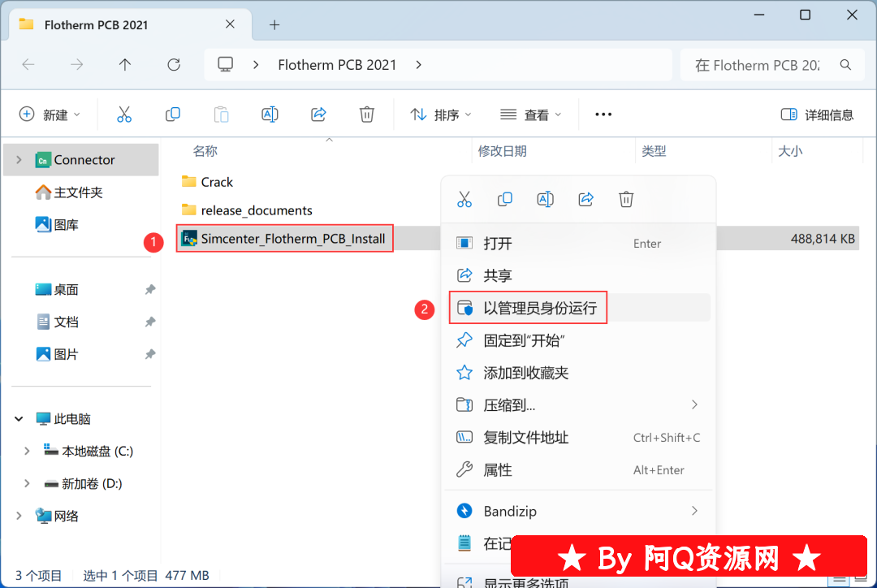Click the toolbar Delete trash icon
Image resolution: width=877 pixels, height=588 pixels.
tap(367, 115)
